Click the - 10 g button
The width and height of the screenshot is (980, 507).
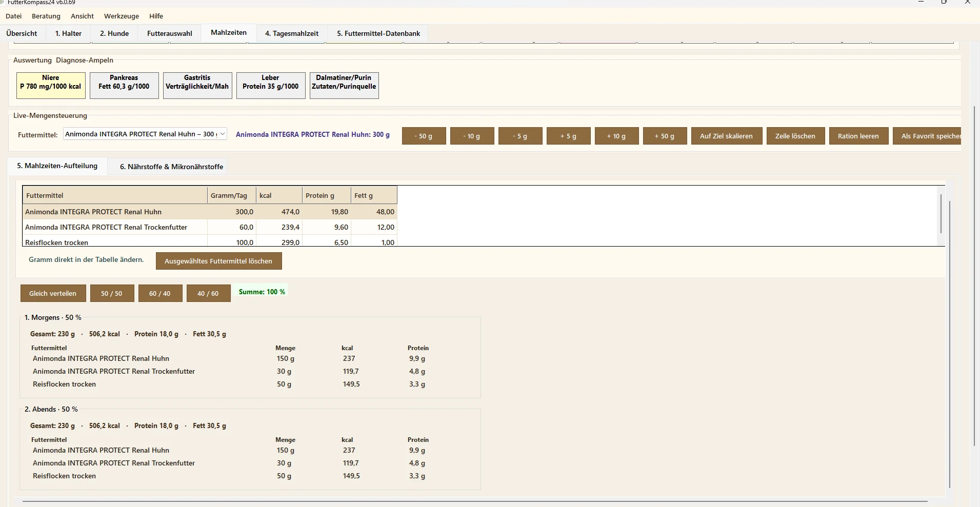(472, 136)
